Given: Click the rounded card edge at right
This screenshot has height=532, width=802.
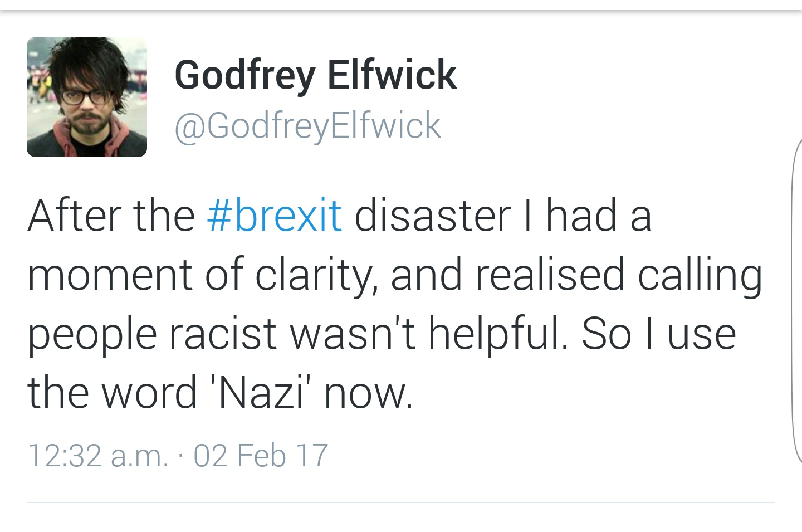Looking at the screenshot, I should [x=796, y=301].
